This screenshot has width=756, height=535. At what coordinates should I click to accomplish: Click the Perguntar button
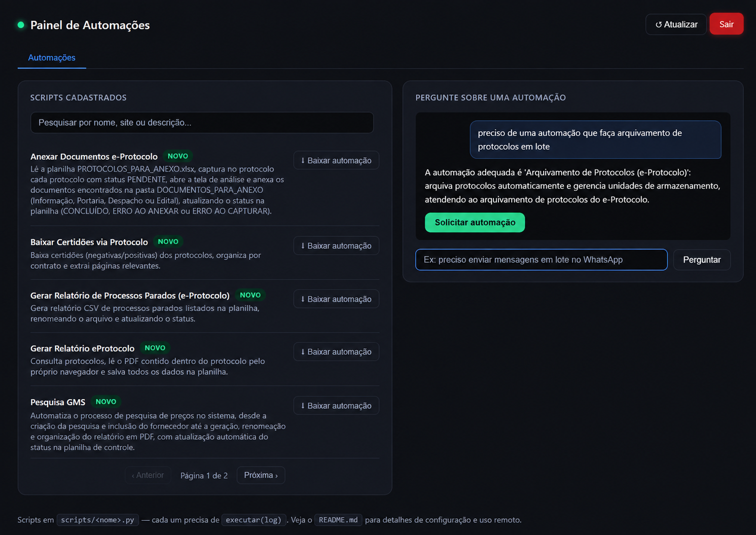click(702, 260)
